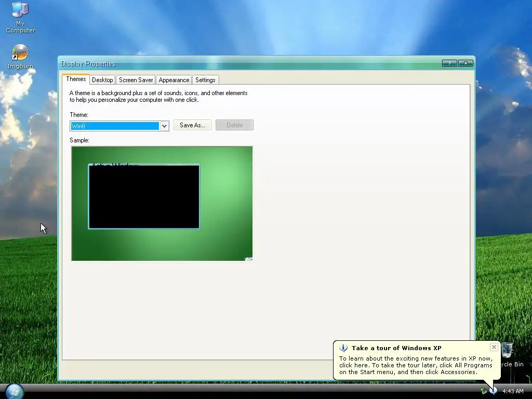This screenshot has height=399, width=532.
Task: Open the Settings tab
Action: pos(205,80)
